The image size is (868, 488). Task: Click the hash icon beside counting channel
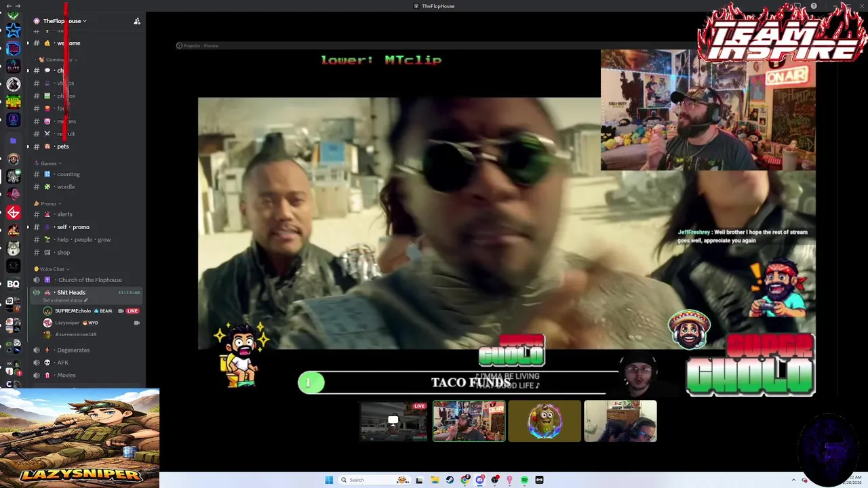click(x=37, y=174)
